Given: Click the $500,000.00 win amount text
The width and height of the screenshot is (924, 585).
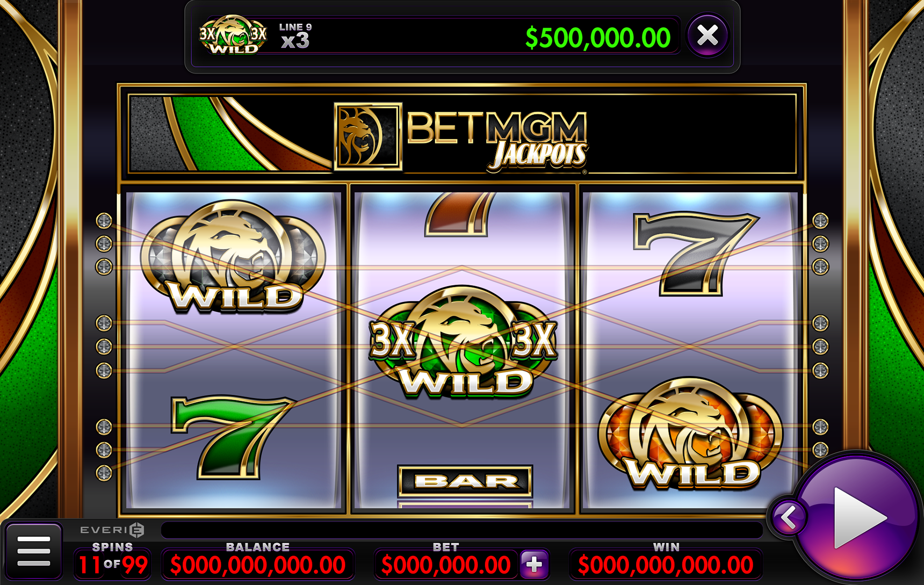Looking at the screenshot, I should [x=598, y=38].
